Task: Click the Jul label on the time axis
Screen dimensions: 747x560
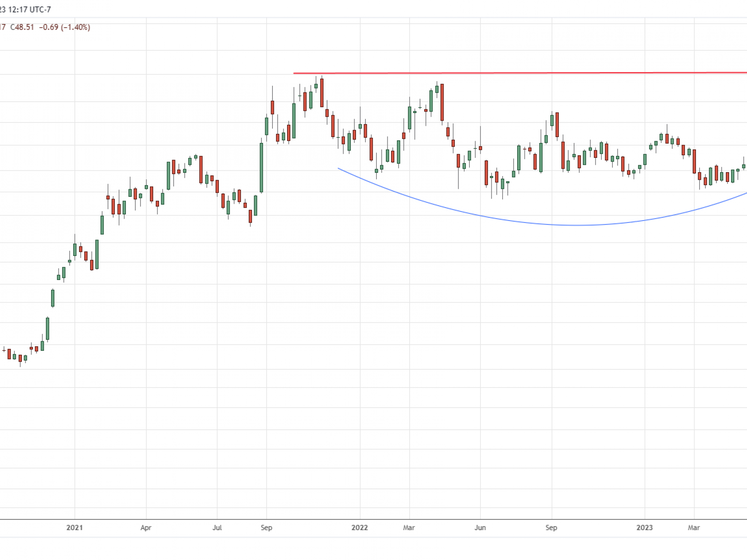Action: coord(217,528)
